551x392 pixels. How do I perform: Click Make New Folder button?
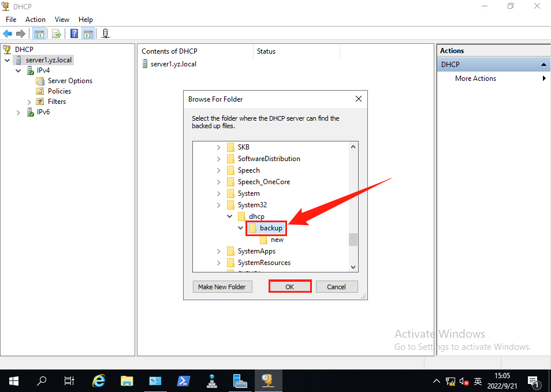(222, 286)
